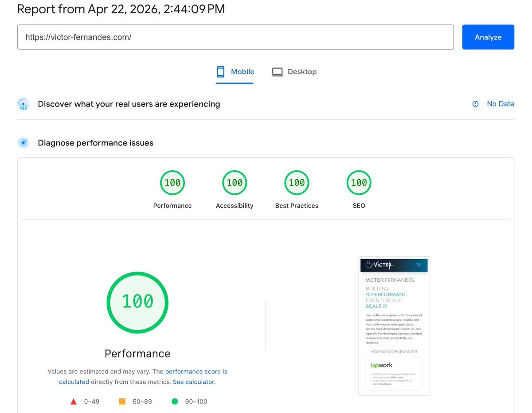The image size is (532, 413).
Task: Click the Performance label under large gauge
Action: (137, 354)
